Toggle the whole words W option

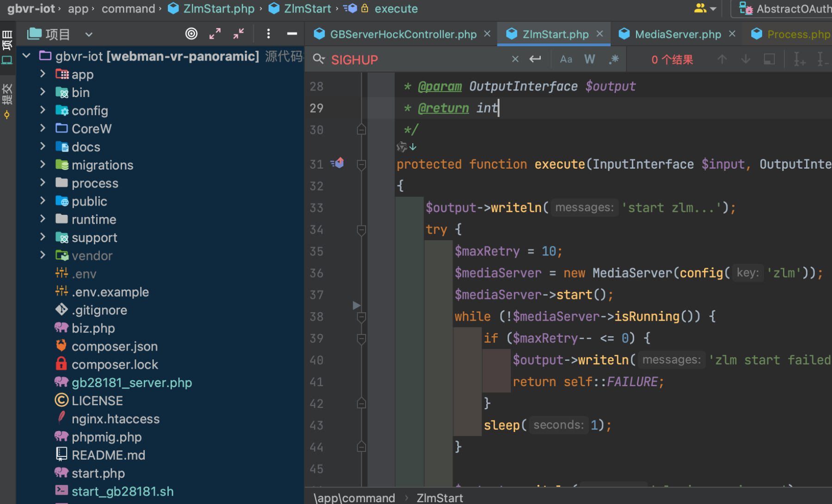coord(589,59)
